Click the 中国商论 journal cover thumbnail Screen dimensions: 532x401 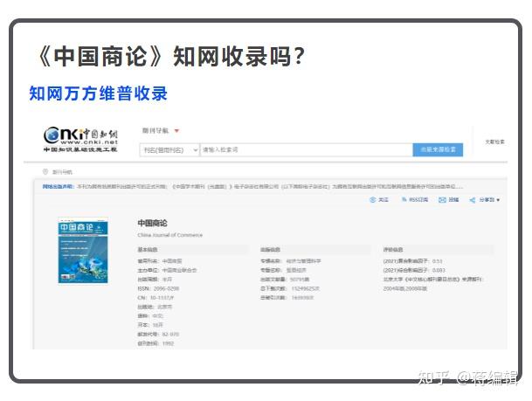pyautogui.click(x=83, y=250)
